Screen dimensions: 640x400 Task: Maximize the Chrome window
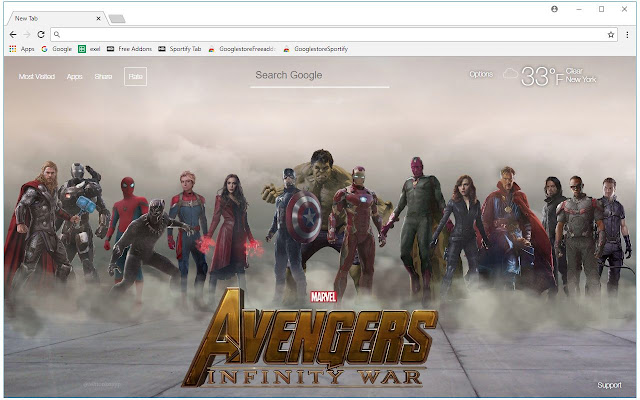coord(601,9)
